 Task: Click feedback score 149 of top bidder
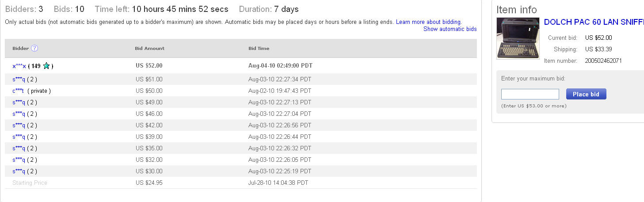36,66
